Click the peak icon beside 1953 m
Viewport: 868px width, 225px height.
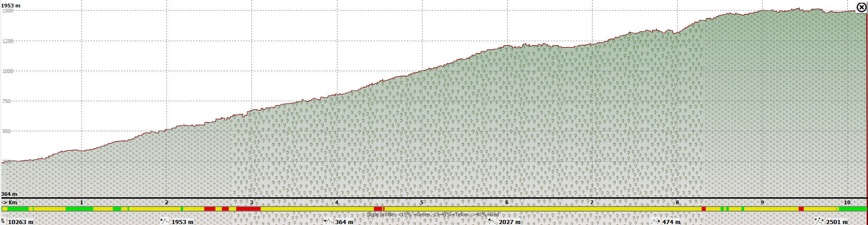click(x=164, y=221)
